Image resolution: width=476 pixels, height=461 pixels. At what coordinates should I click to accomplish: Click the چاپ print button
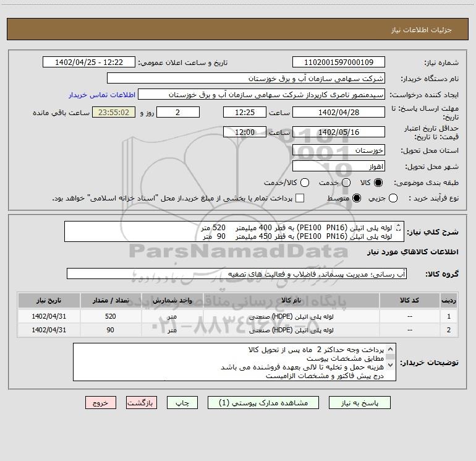(182, 403)
